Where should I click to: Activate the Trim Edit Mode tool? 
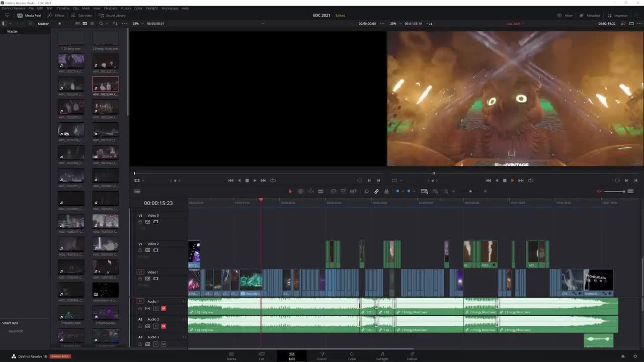pos(300,191)
